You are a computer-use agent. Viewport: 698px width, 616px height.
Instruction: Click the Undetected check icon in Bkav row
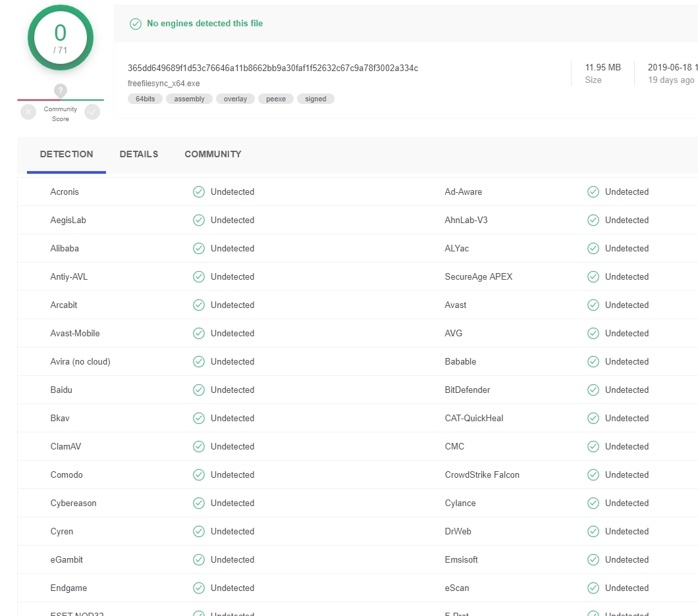(199, 418)
